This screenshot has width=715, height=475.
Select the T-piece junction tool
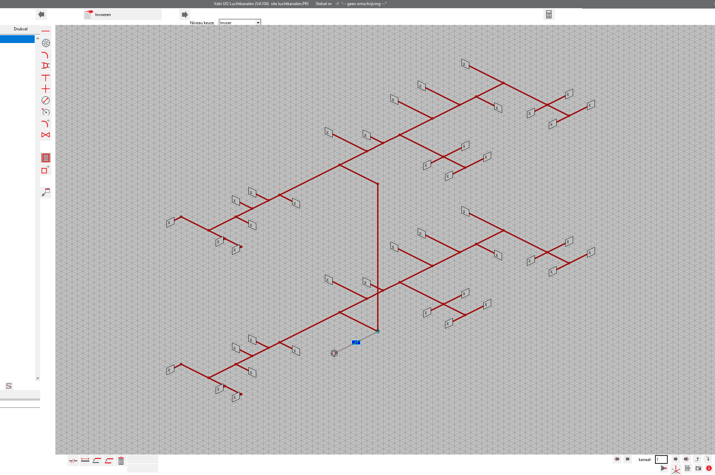click(x=46, y=78)
